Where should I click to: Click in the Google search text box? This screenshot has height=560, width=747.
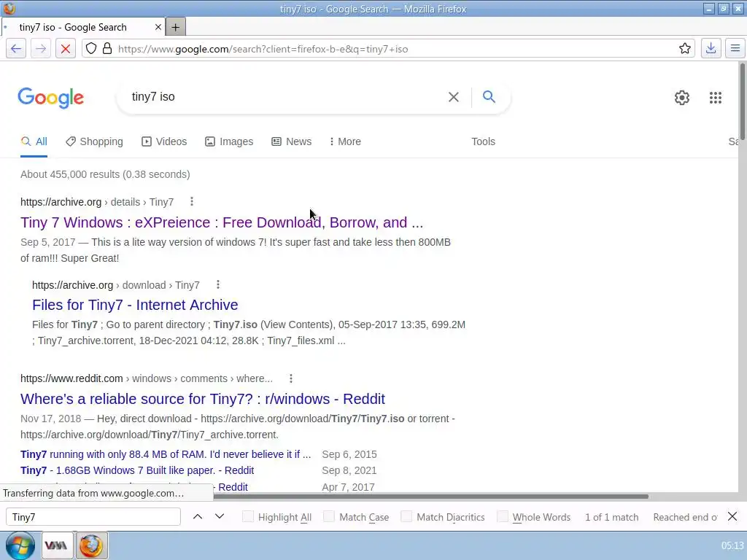tap(286, 97)
